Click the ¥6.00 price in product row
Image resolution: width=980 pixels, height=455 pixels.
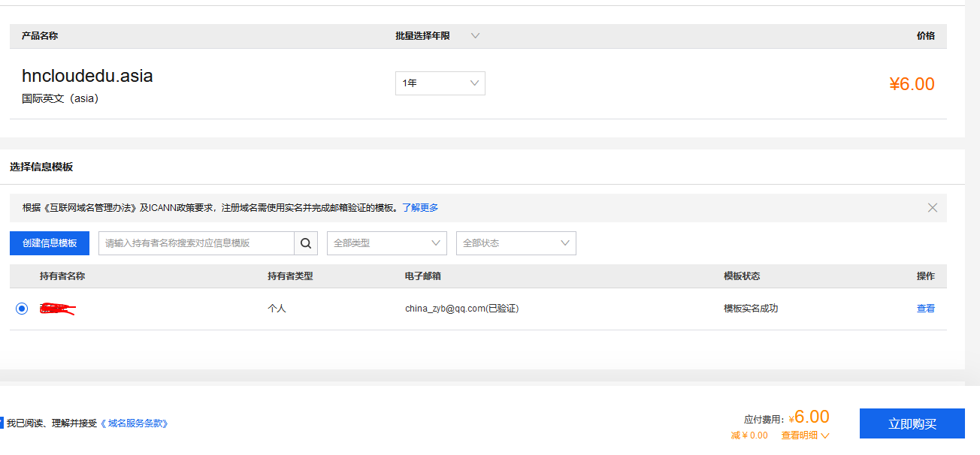coord(912,84)
